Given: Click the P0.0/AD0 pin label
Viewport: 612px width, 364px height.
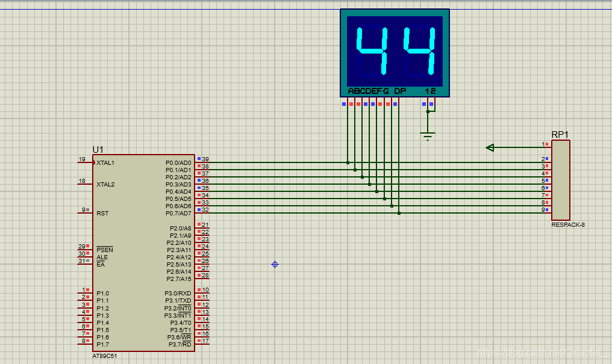Looking at the screenshot, I should click(x=178, y=162).
